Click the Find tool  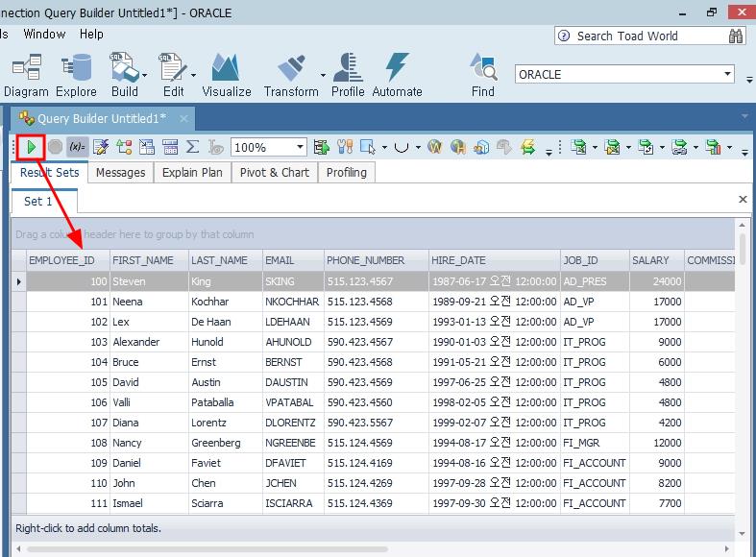coord(483,75)
